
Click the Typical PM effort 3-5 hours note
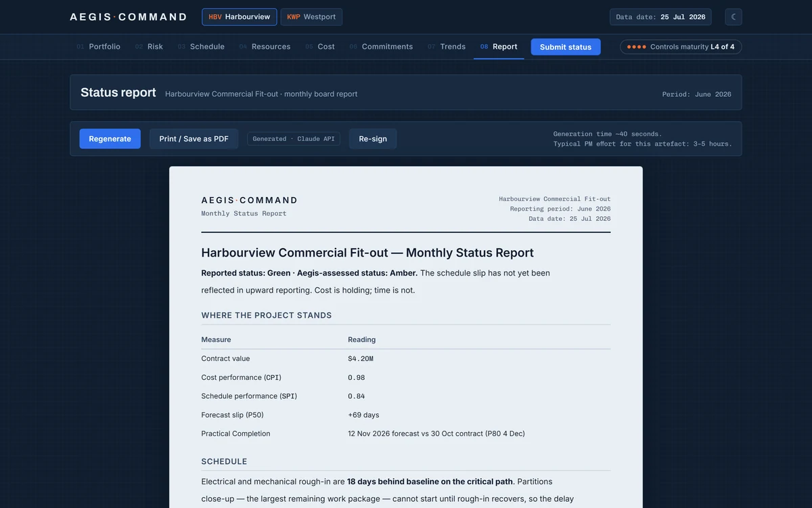point(642,144)
